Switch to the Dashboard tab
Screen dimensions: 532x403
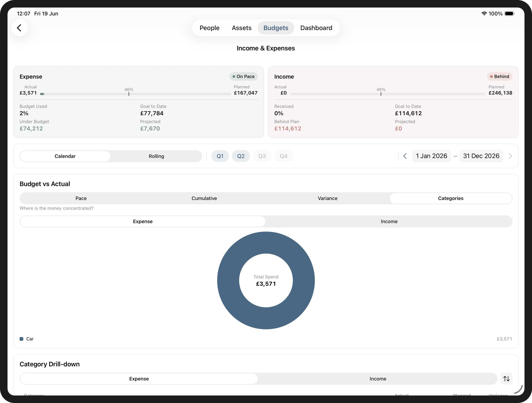(316, 28)
